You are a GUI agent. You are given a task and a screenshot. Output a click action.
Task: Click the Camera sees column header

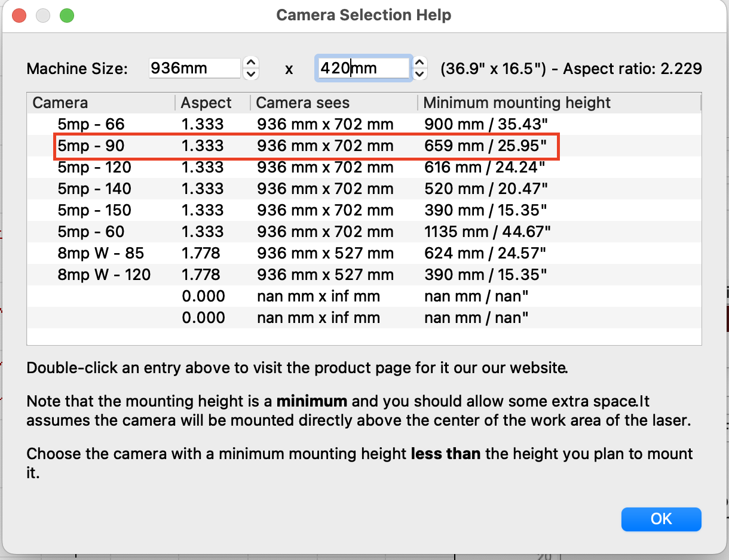(x=334, y=103)
